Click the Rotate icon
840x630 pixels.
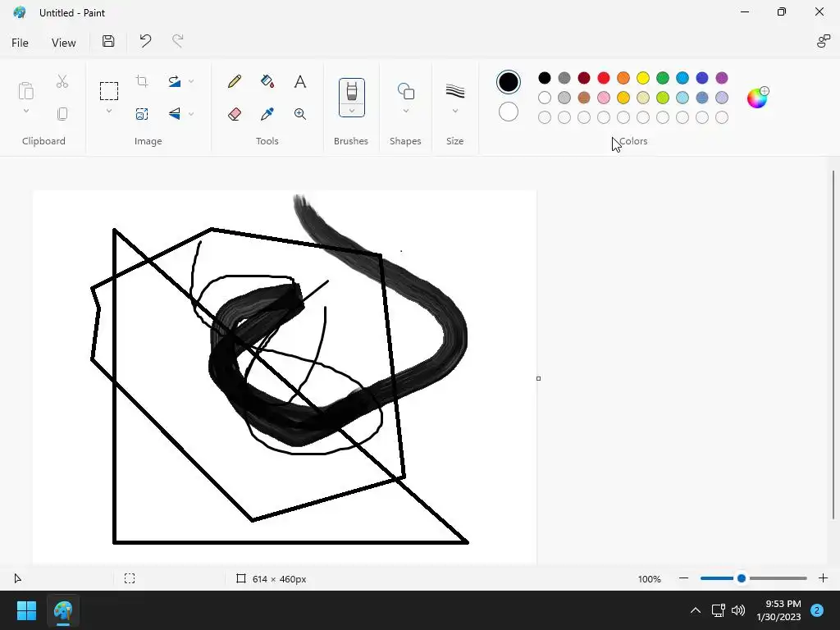pos(174,81)
